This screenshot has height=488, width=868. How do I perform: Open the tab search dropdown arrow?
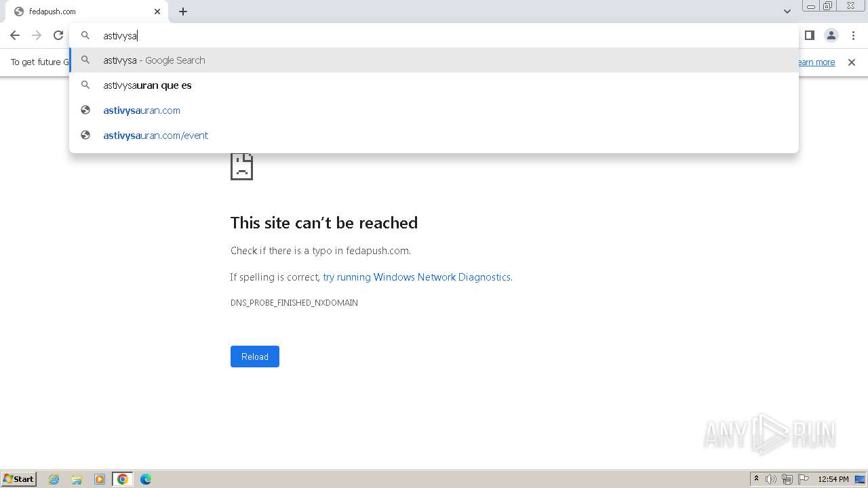tap(787, 12)
